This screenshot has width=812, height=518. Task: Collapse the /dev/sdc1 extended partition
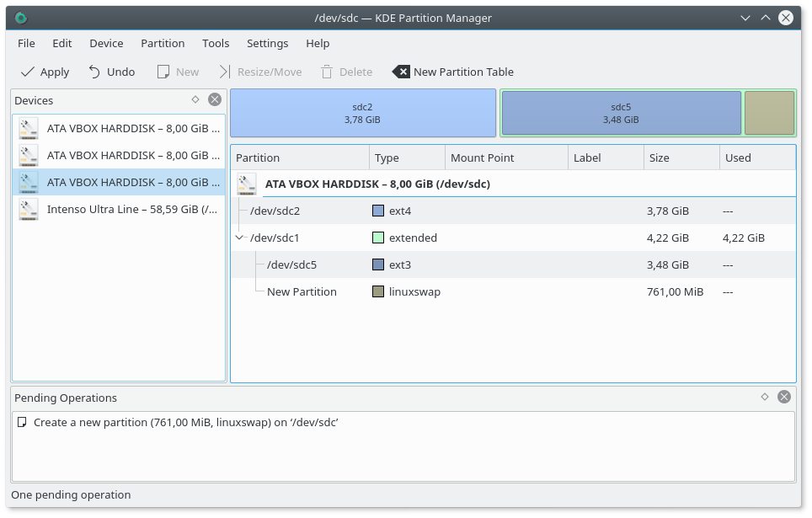point(240,238)
